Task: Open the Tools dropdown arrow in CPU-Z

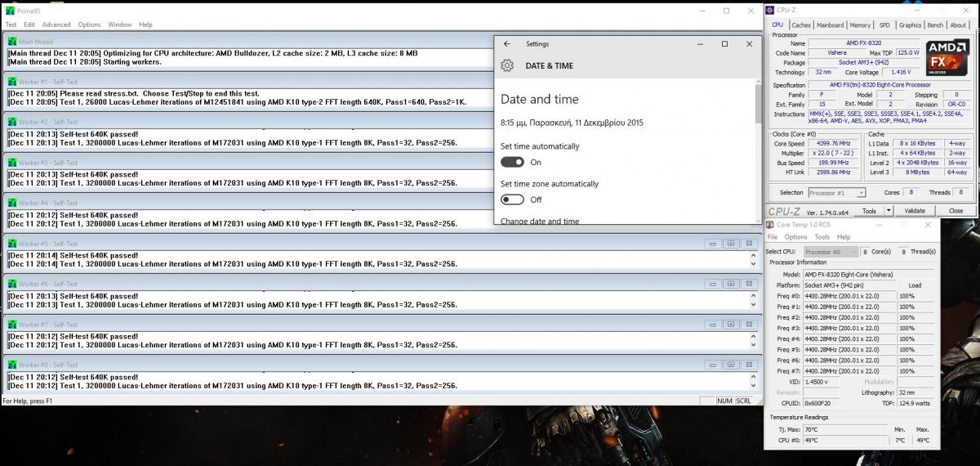Action: (889, 211)
